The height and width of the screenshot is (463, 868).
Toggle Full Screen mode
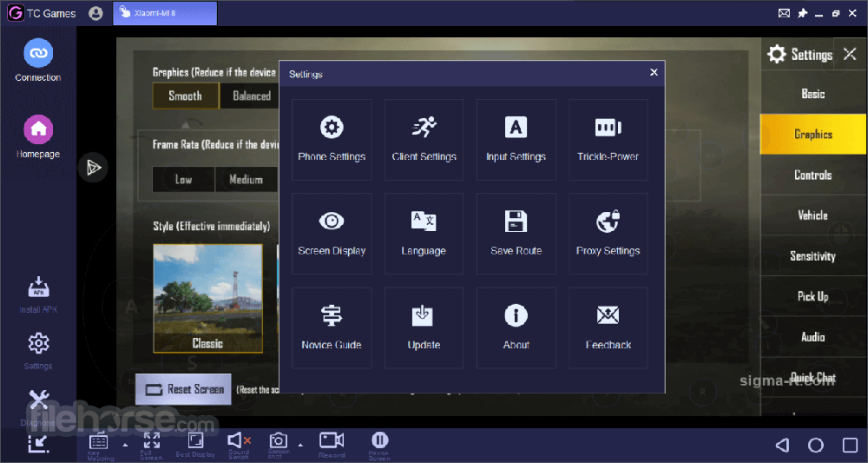pyautogui.click(x=151, y=440)
